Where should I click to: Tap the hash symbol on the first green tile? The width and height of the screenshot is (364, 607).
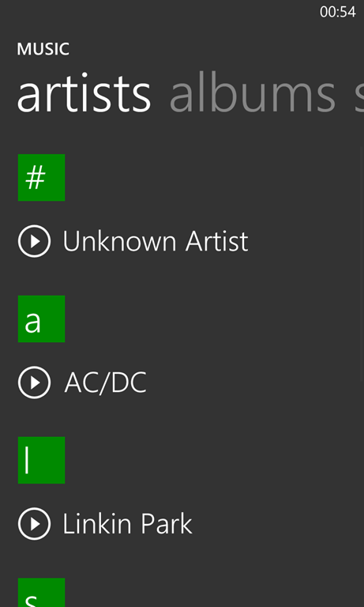point(36,178)
